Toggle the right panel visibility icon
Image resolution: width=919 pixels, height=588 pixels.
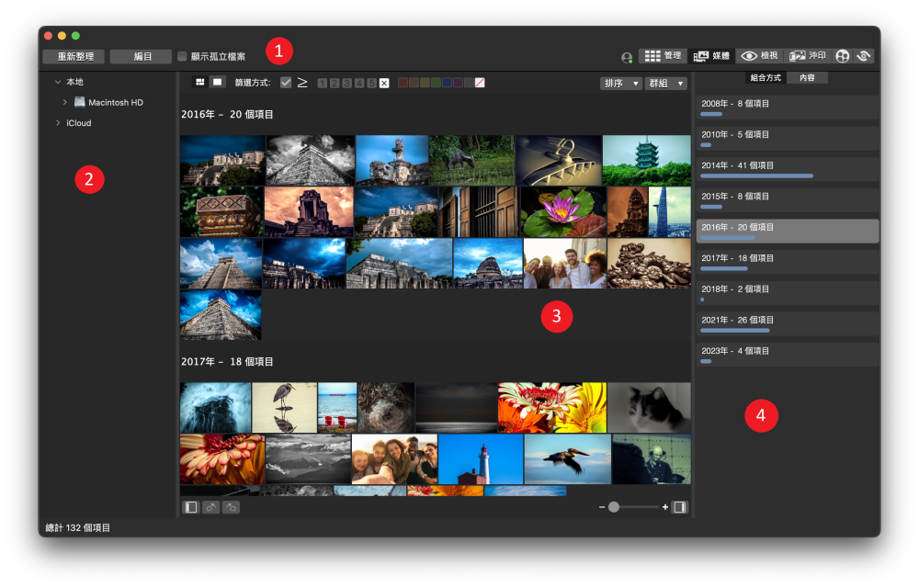[679, 507]
